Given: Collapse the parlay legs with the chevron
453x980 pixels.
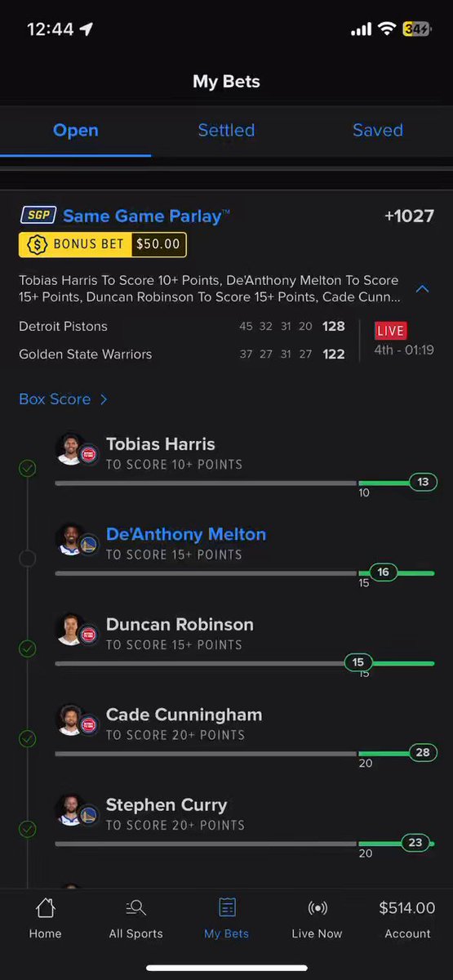Looking at the screenshot, I should 423,289.
